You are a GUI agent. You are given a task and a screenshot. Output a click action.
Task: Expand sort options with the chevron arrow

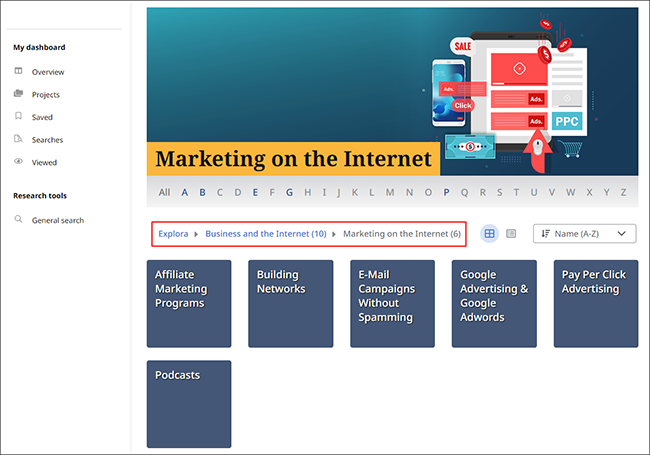pos(621,234)
